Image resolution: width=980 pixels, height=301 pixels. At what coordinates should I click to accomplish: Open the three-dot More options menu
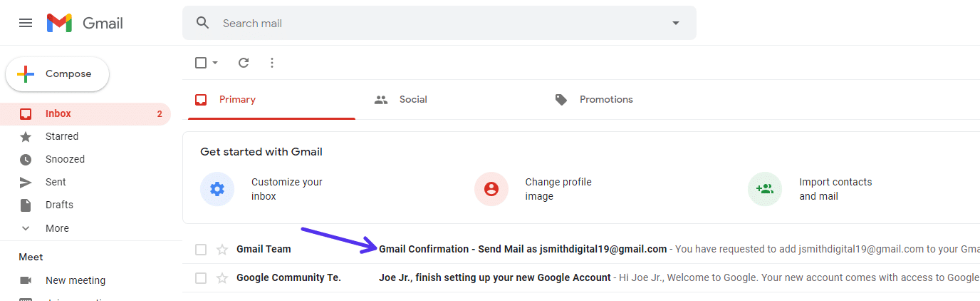click(271, 63)
